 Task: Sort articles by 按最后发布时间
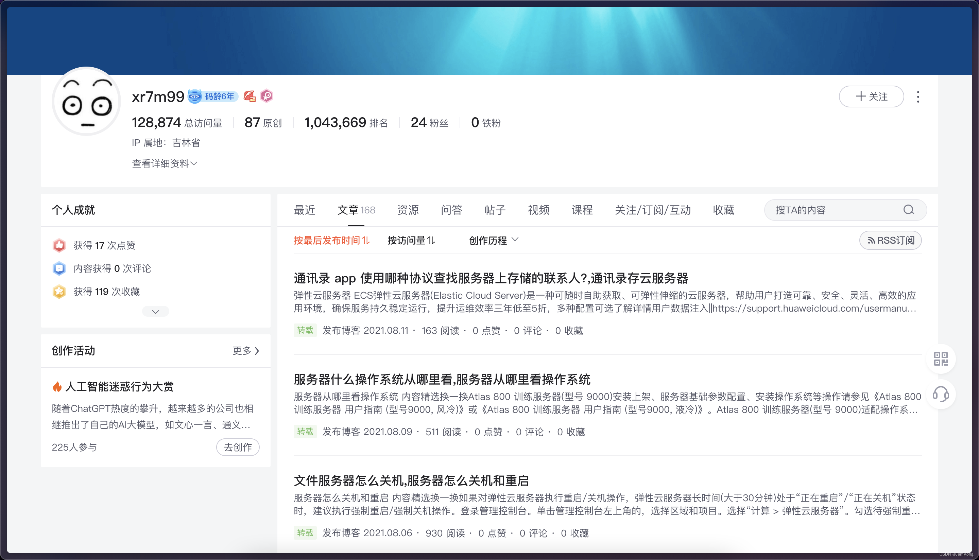click(331, 240)
